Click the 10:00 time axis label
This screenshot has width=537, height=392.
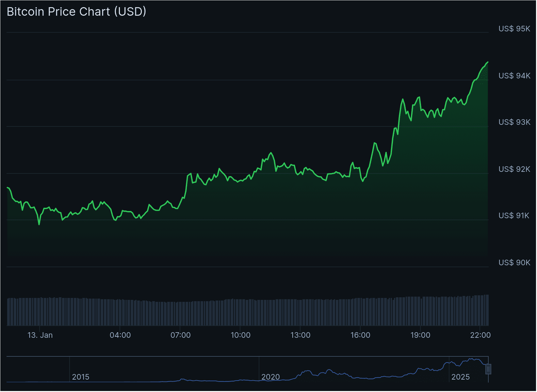coord(241,335)
